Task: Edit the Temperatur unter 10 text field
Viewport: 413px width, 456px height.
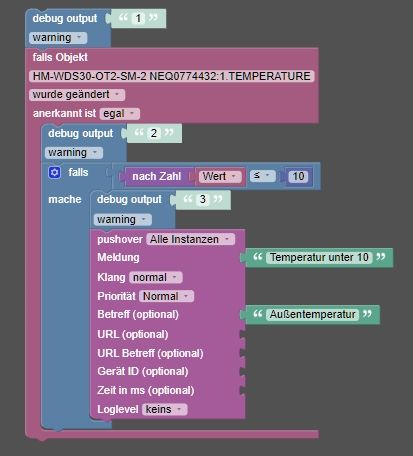Action: point(319,257)
